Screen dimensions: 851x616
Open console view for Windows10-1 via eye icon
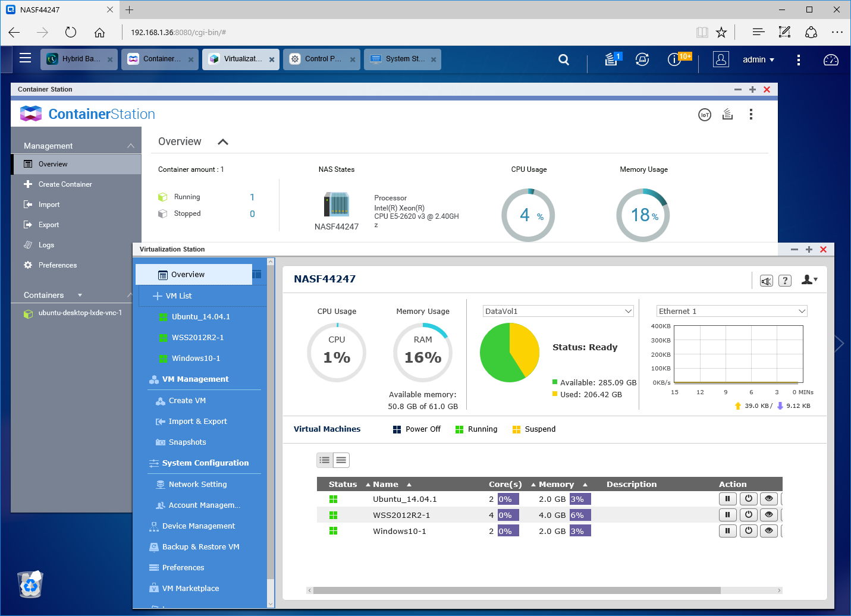point(769,531)
